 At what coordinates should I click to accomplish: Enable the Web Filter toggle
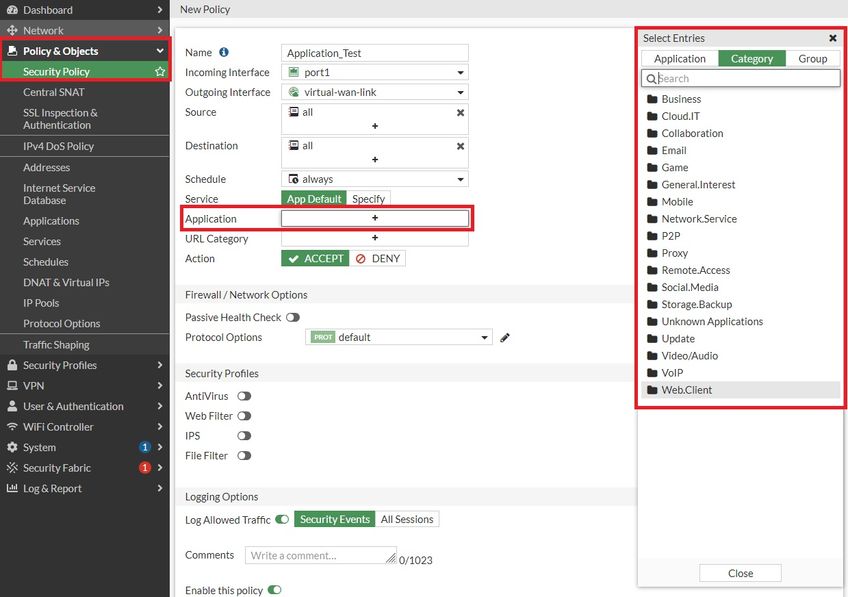244,416
